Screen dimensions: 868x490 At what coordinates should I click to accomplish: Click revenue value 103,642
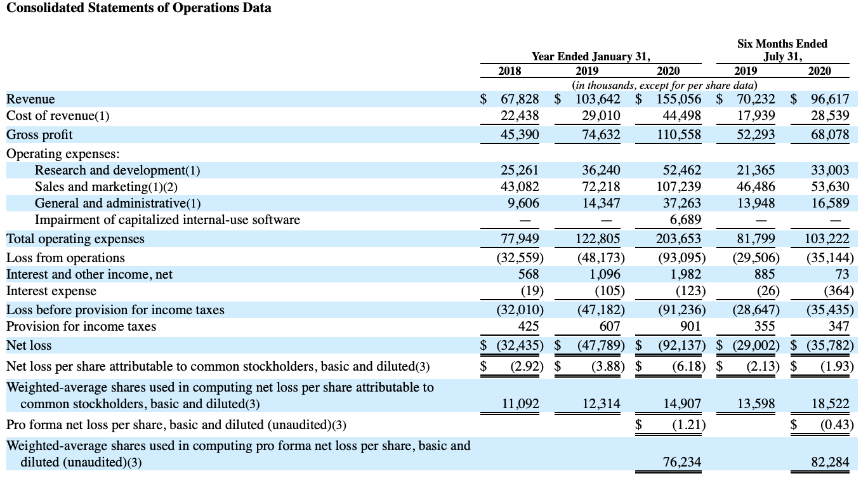pos(598,99)
